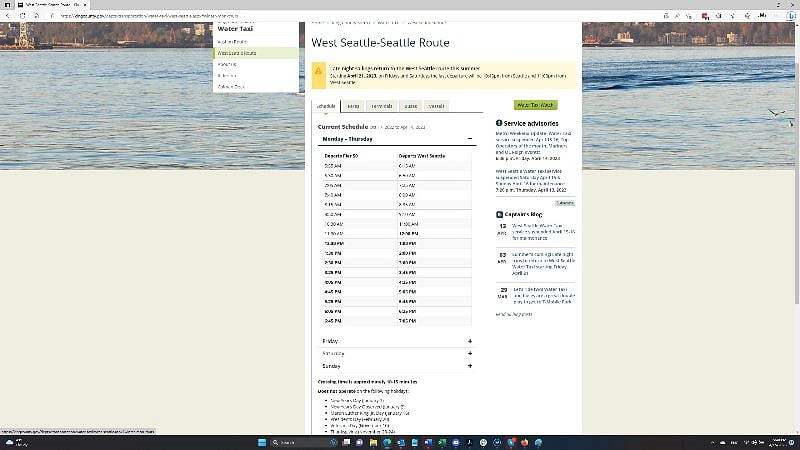Click the page vertical scrollbar
Screen dimensions: 800x450
click(797, 184)
